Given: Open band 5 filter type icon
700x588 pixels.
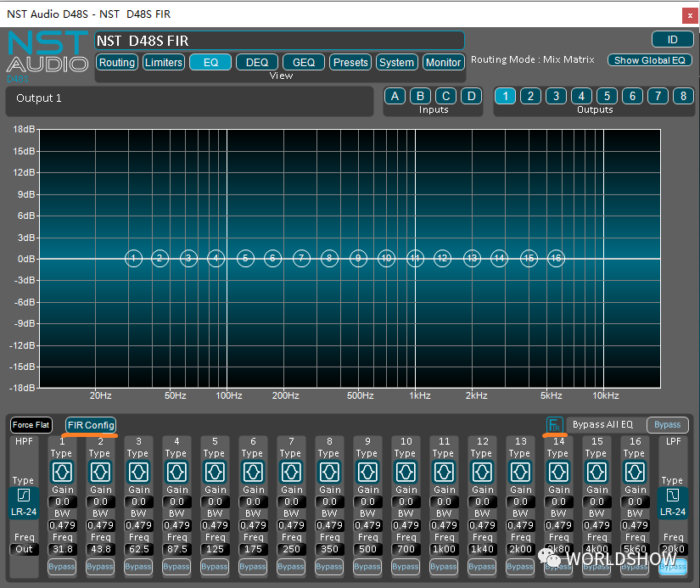Looking at the screenshot, I should click(x=215, y=472).
